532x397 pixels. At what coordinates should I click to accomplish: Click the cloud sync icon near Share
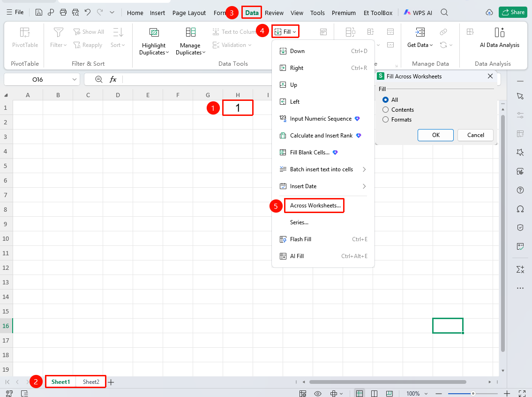[x=489, y=13]
